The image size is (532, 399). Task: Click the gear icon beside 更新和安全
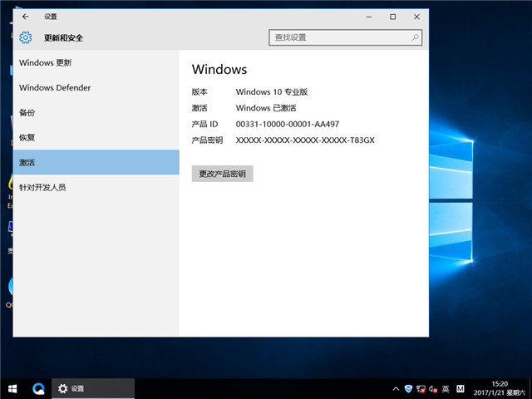26,37
